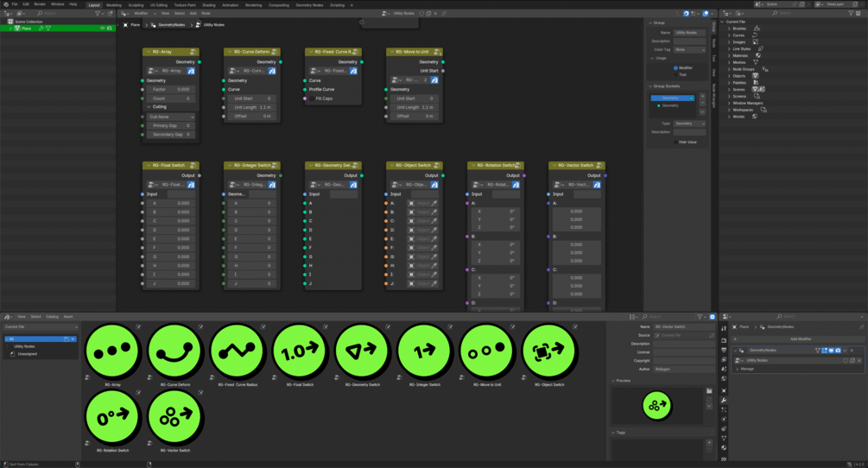Screen dimensions: 868x468
Task: Click the fake user shield for Utility Nodes modifier
Action: pos(846,361)
